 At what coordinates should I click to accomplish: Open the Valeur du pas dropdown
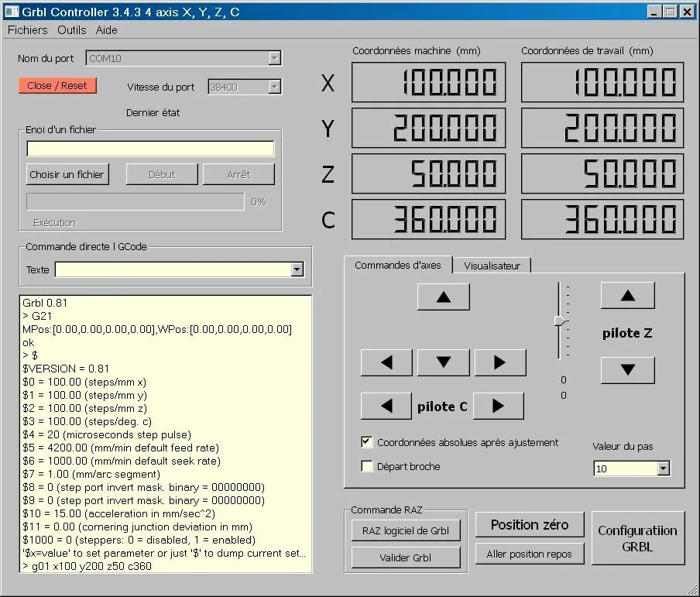point(663,468)
